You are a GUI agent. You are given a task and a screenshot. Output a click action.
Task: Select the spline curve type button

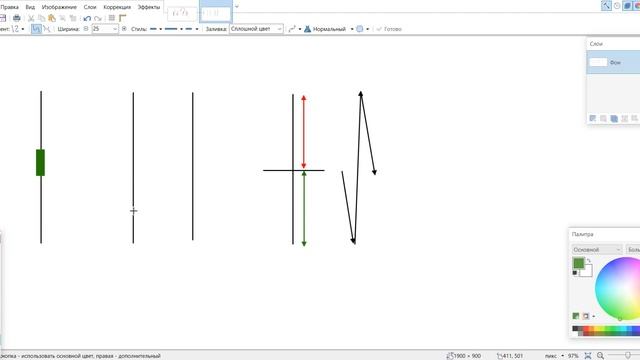(x=36, y=29)
